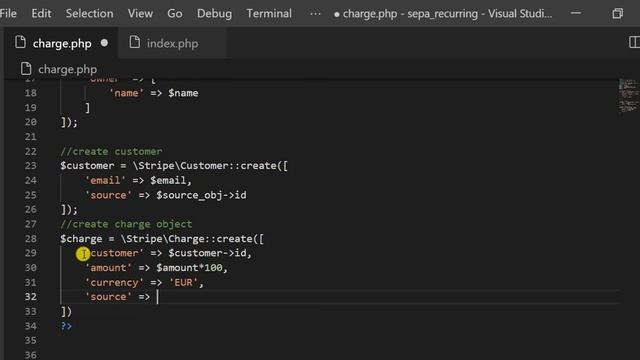640x360 pixels.
Task: Open the Selection menu
Action: pos(89,13)
